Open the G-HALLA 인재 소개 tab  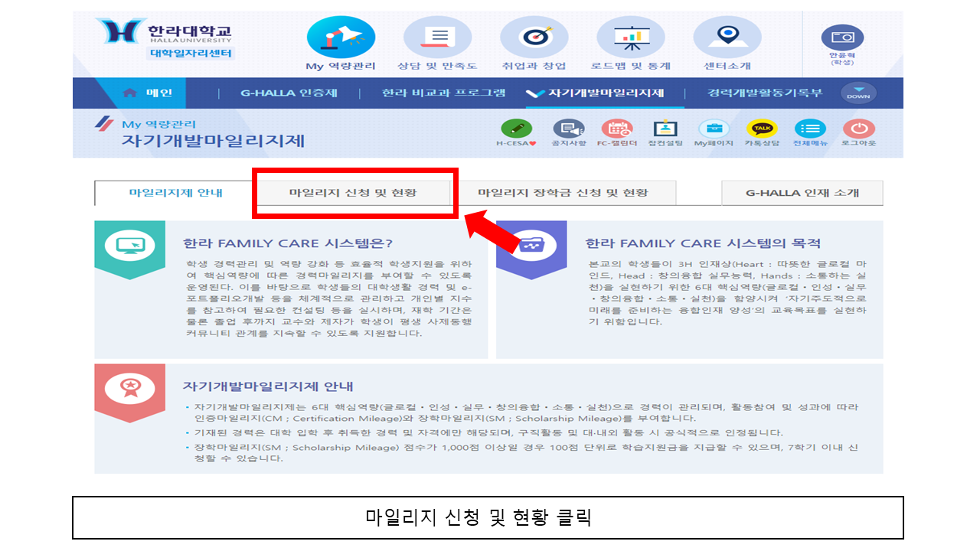pos(802,193)
